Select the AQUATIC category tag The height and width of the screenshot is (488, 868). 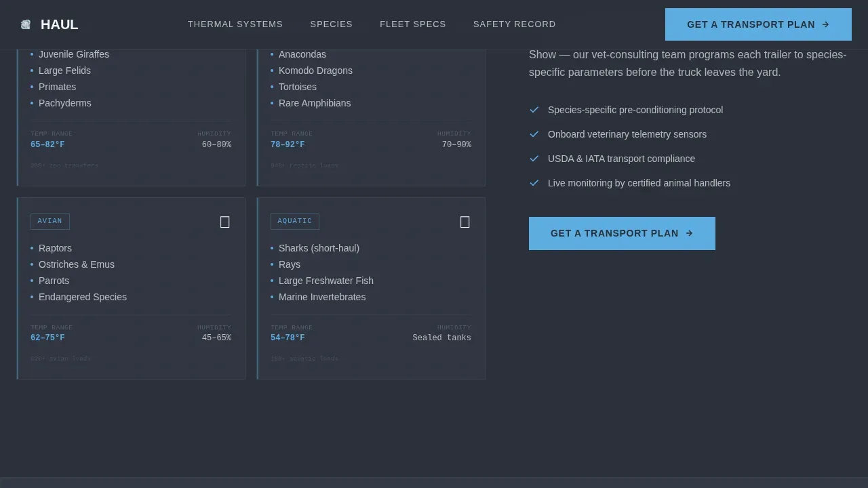[295, 222]
